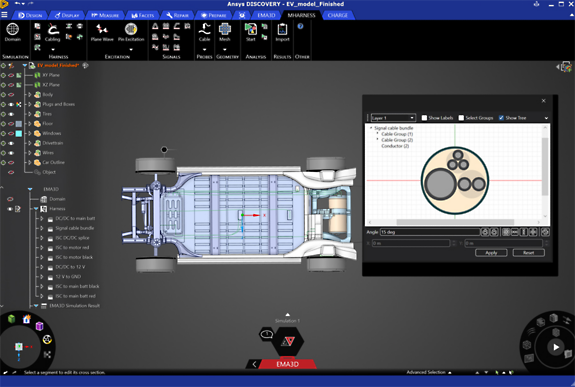Viewport: 575px width, 387px height.
Task: Switch to the EMA3D ribbon tab
Action: (266, 15)
